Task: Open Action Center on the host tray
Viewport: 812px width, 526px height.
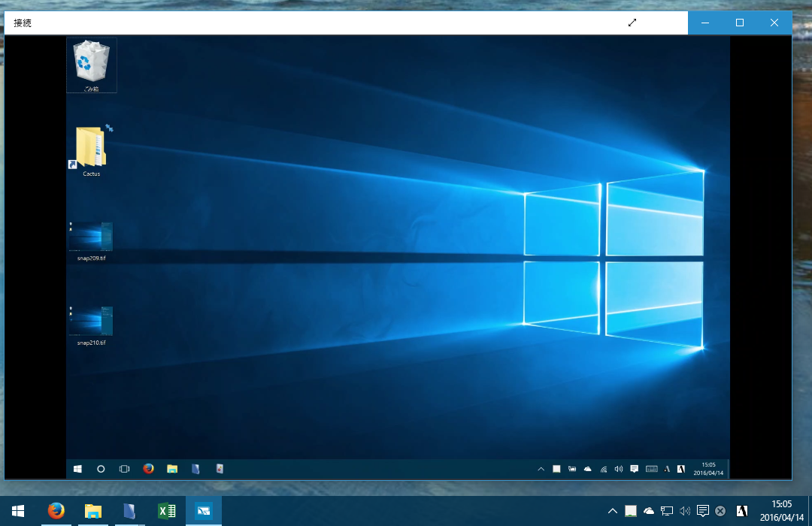Action: [x=703, y=511]
